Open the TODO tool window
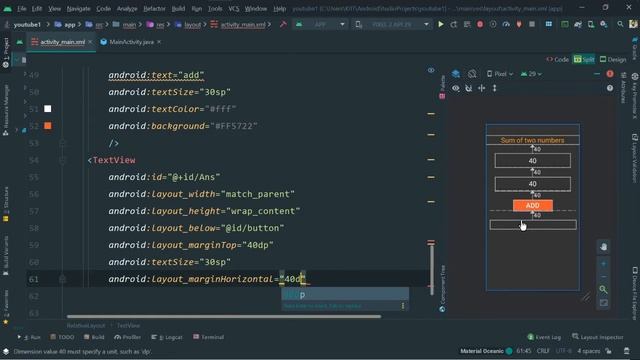Image resolution: width=640 pixels, height=360 pixels. click(62, 337)
